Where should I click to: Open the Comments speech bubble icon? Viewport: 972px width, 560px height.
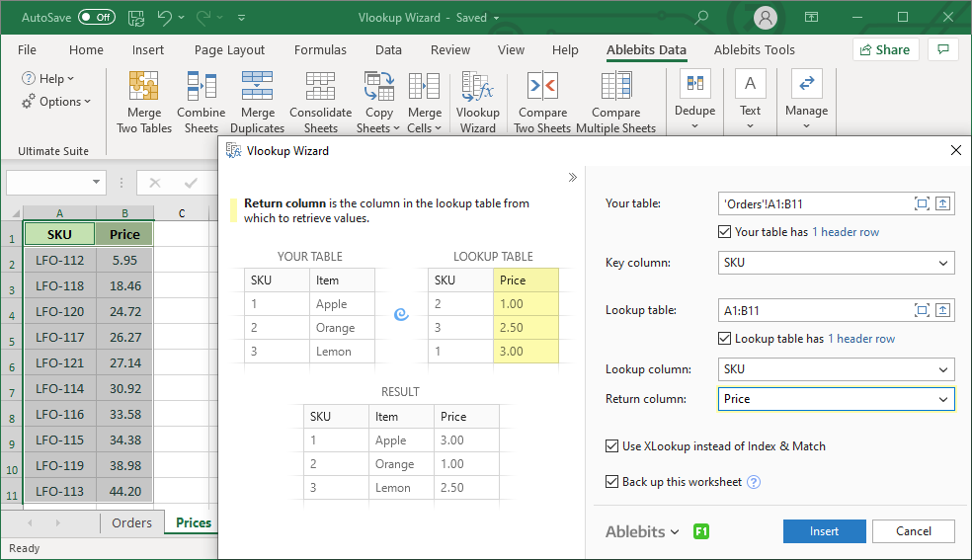[943, 49]
